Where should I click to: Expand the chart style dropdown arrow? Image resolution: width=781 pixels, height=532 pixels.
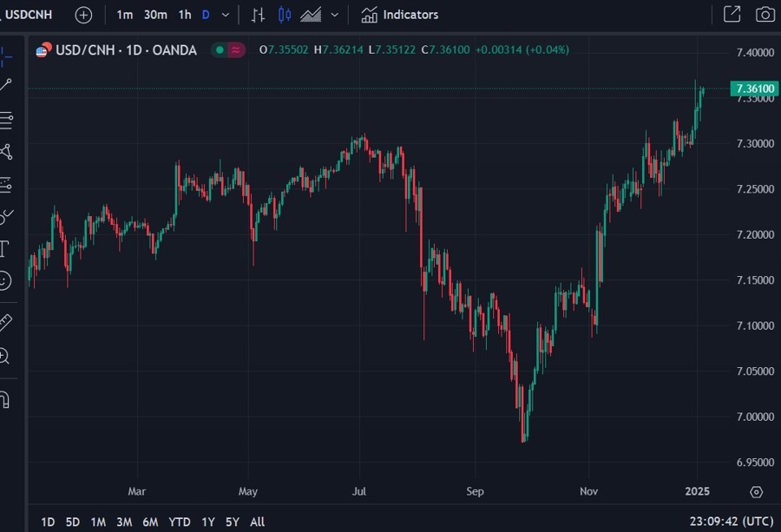335,15
